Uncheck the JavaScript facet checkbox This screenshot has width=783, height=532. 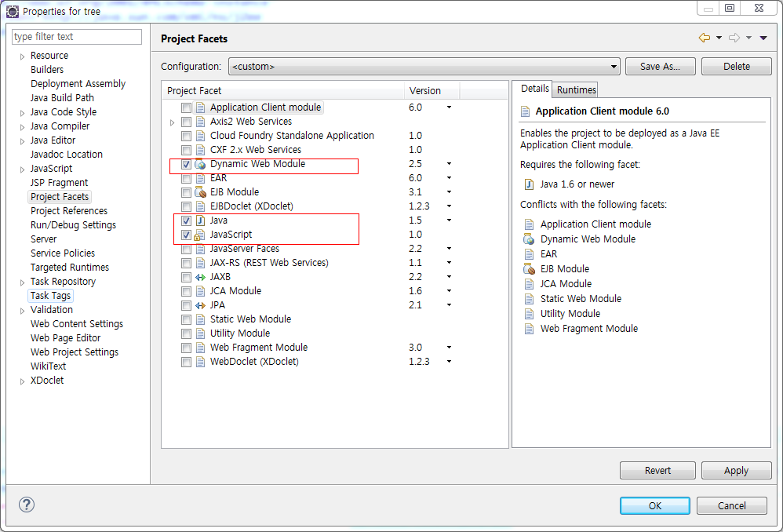[x=186, y=235]
